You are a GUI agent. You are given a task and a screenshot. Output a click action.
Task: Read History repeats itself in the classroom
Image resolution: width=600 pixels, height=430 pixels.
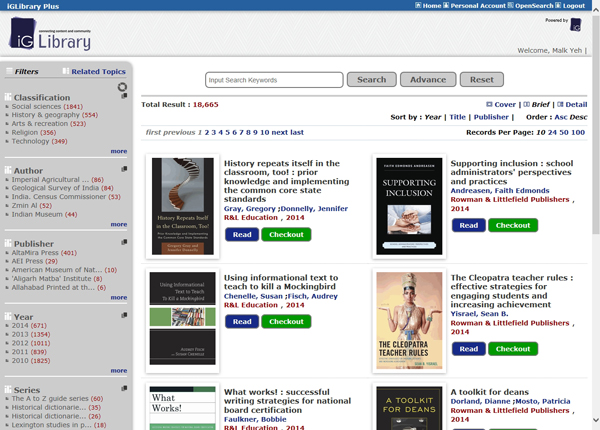(x=242, y=235)
